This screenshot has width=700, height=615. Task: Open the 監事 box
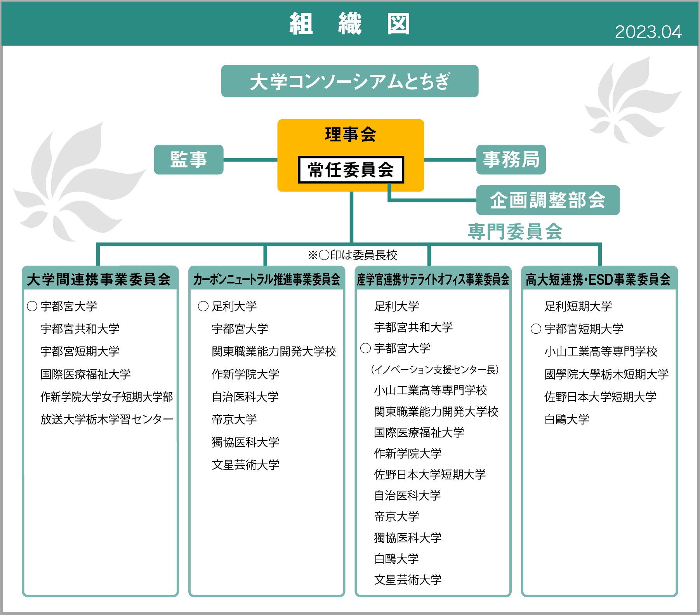(x=189, y=160)
